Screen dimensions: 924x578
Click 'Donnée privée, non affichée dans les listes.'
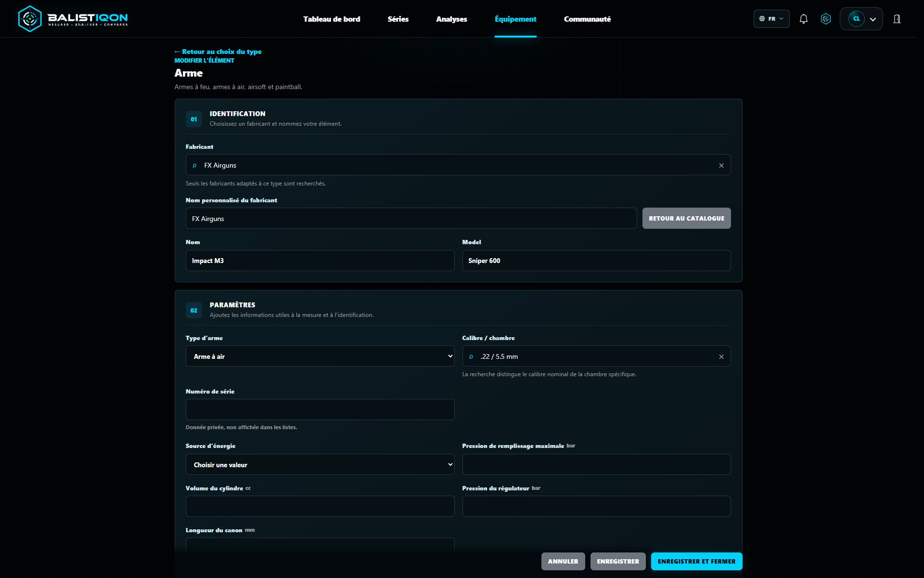(x=242, y=427)
